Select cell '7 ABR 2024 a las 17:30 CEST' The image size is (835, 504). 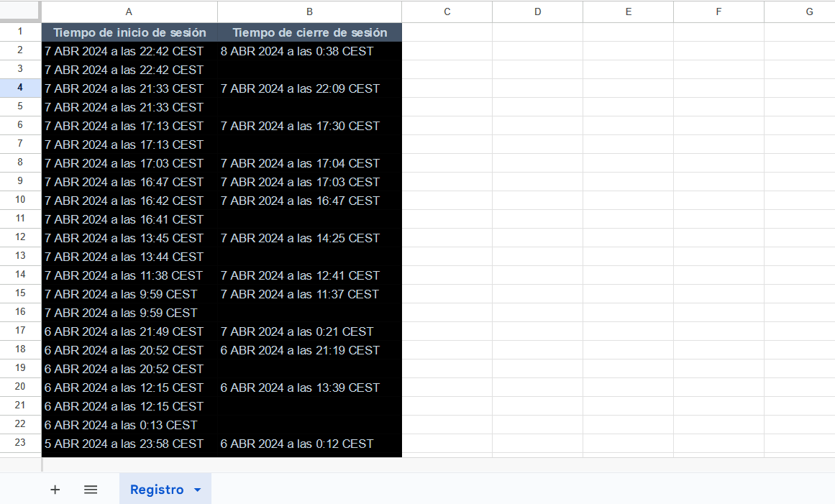point(309,126)
